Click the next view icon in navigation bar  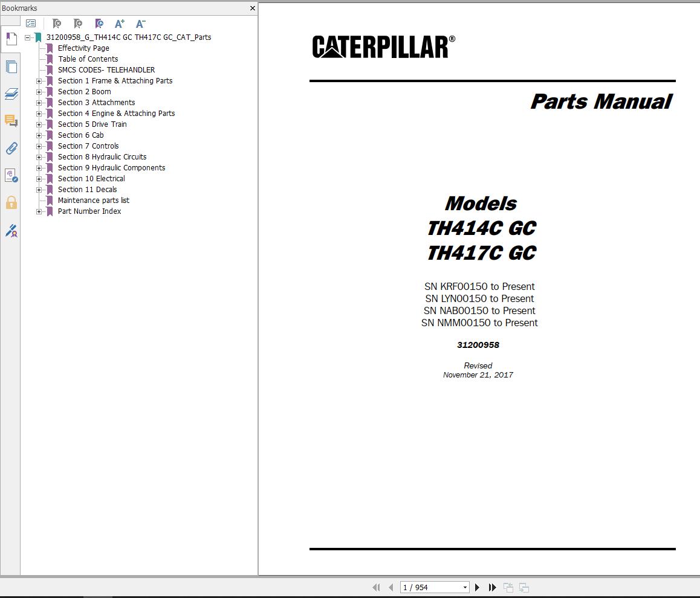[524, 587]
